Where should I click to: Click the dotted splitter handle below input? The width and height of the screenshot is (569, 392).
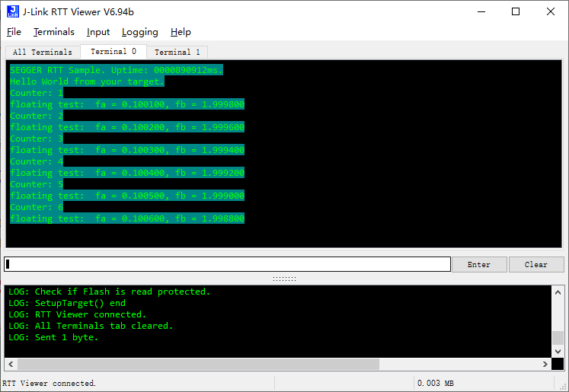point(285,279)
